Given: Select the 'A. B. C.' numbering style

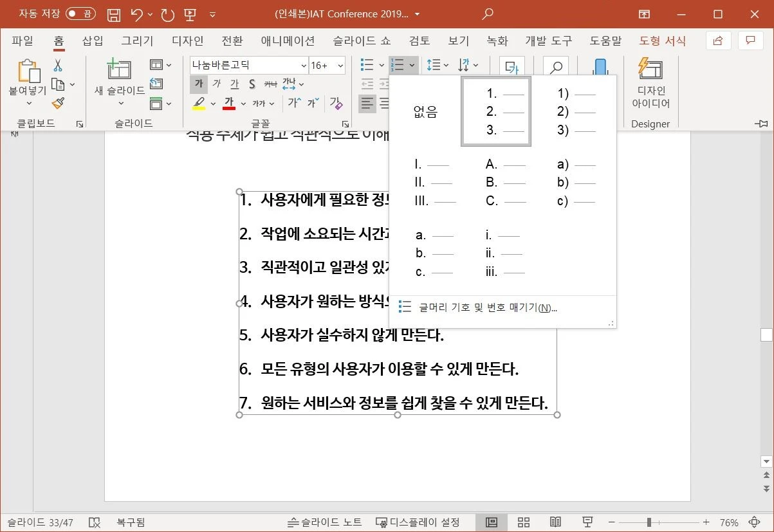Looking at the screenshot, I should [x=505, y=183].
